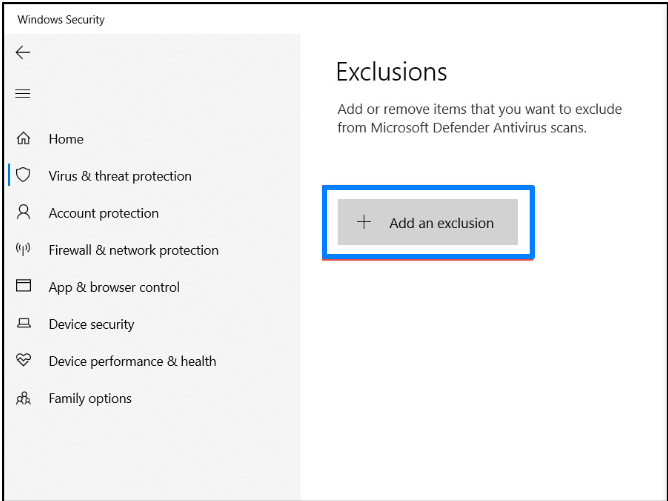Click the App & browser control window icon
Image resolution: width=668 pixels, height=501 pixels.
(x=24, y=286)
